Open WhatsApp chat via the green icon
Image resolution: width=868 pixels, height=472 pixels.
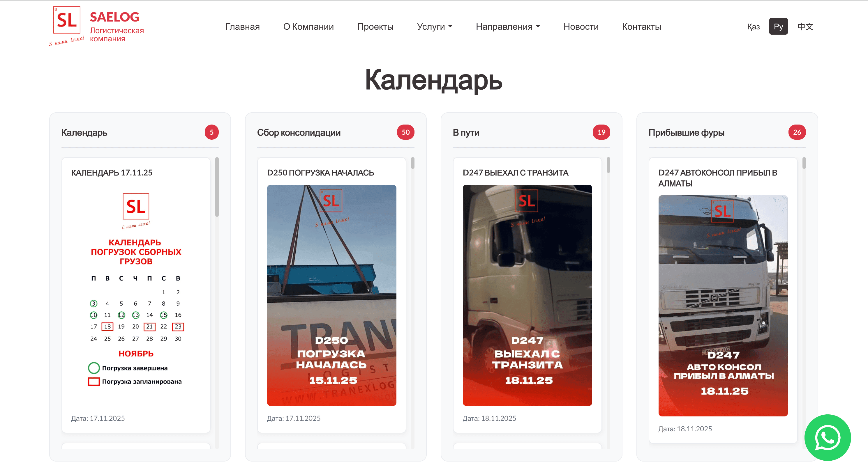click(x=827, y=438)
